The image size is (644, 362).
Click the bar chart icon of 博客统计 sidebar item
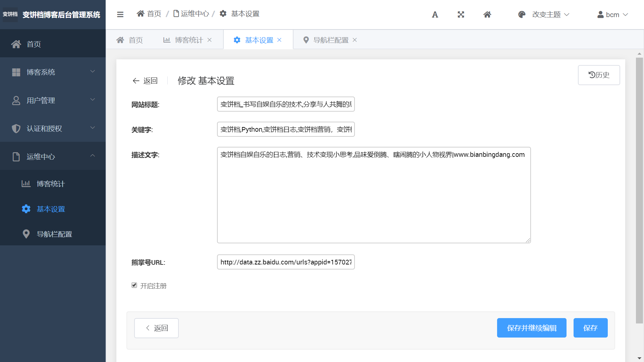click(x=26, y=183)
